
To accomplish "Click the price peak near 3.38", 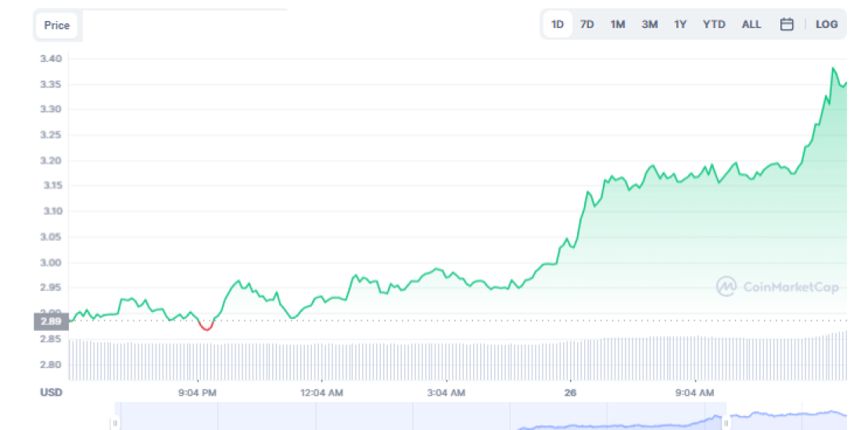I will pyautogui.click(x=833, y=69).
